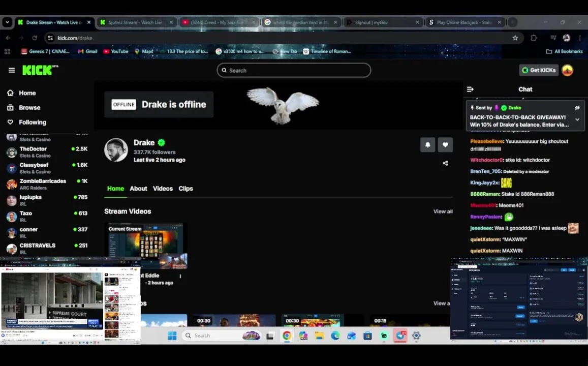Open the Current Stream video thumbnail

(145, 246)
